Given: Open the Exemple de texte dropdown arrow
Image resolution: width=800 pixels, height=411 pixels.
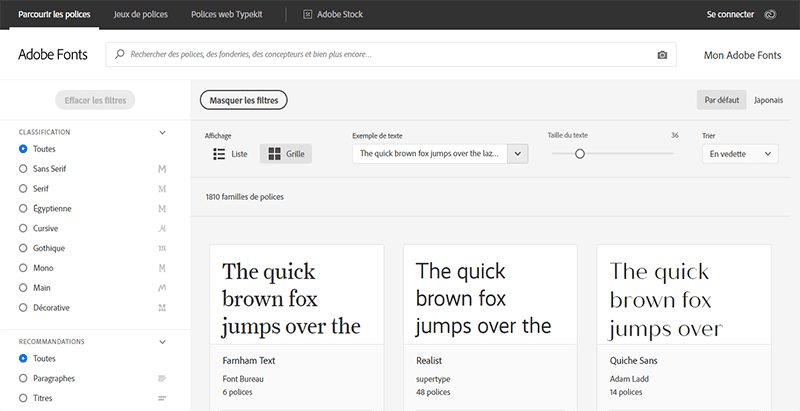Looking at the screenshot, I should 518,153.
